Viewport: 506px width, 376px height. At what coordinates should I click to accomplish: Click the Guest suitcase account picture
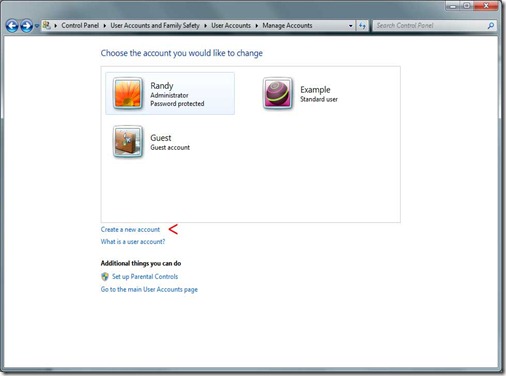[x=128, y=142]
